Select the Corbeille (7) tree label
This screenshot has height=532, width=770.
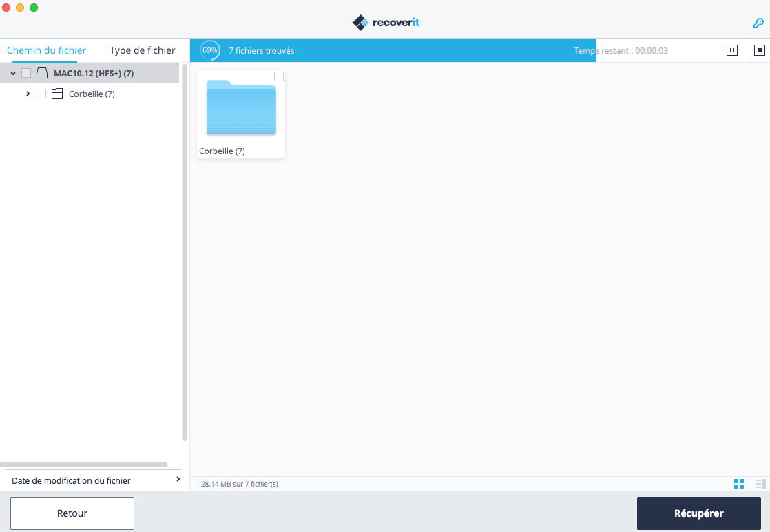click(x=92, y=94)
